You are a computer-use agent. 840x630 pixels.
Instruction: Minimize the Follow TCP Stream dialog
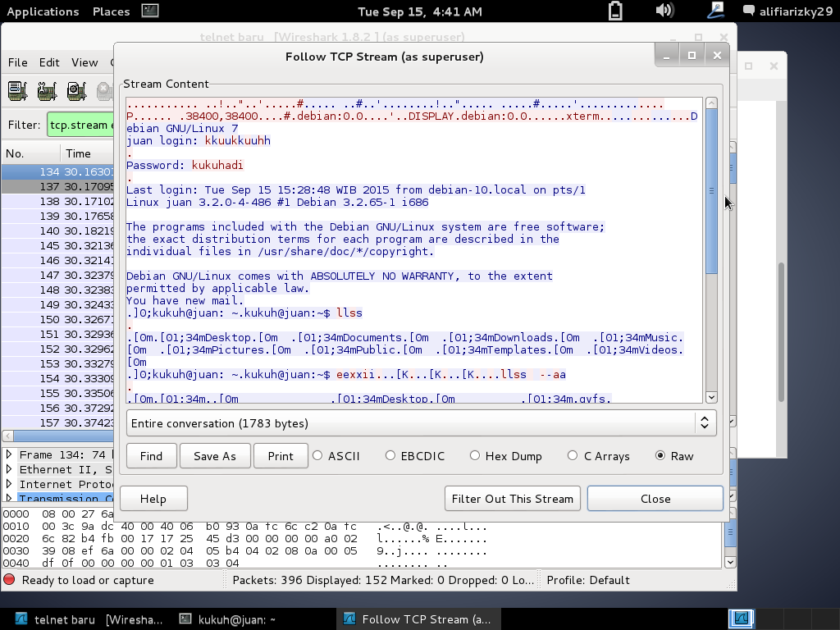[666, 55]
